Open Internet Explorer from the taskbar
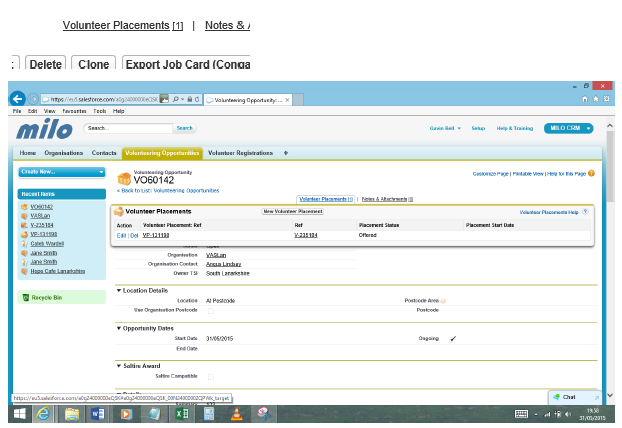The image size is (622, 428). pos(43,414)
